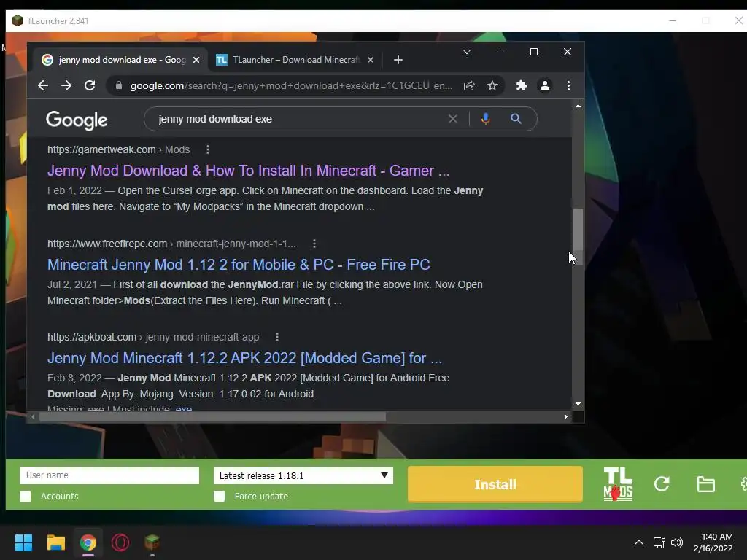Click vertical scrollbar thumb in Chrome
The image size is (747, 560).
click(578, 230)
